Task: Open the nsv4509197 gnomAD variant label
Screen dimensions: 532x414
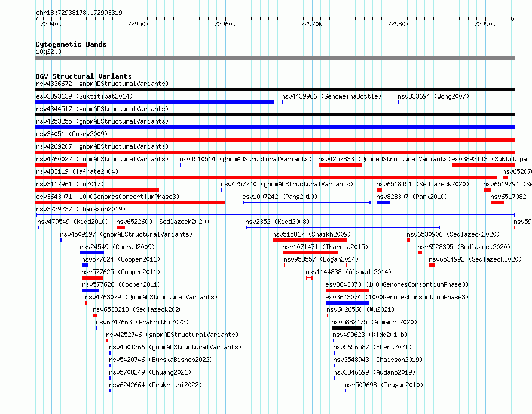Action: pyautogui.click(x=126, y=234)
